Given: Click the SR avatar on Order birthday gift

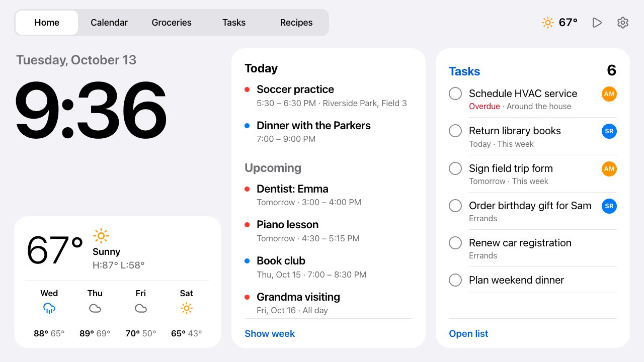Looking at the screenshot, I should [x=609, y=206].
